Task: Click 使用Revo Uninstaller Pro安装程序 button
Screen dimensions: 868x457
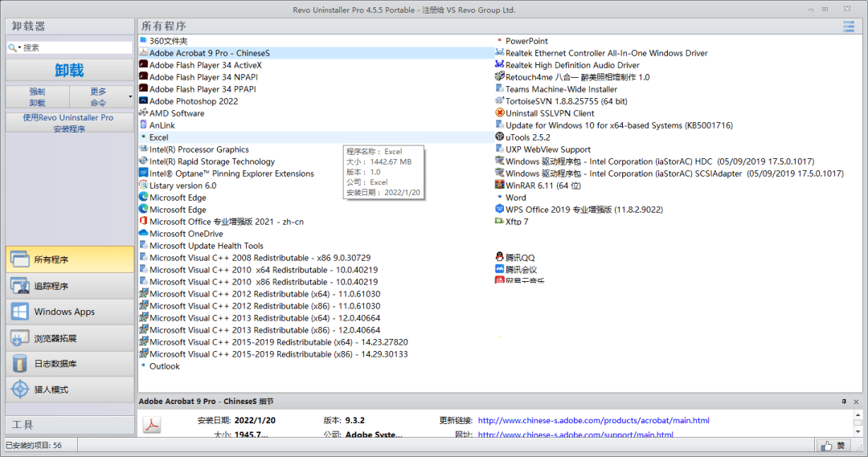Action: [70, 123]
